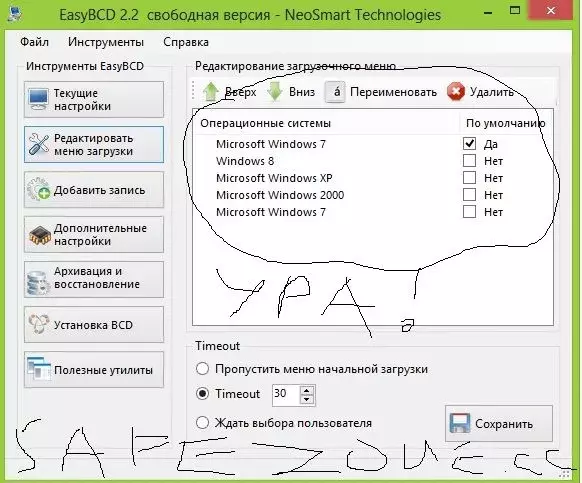Viewport: 582px width, 483px height.
Task: Open the Файл menu
Action: [x=34, y=42]
